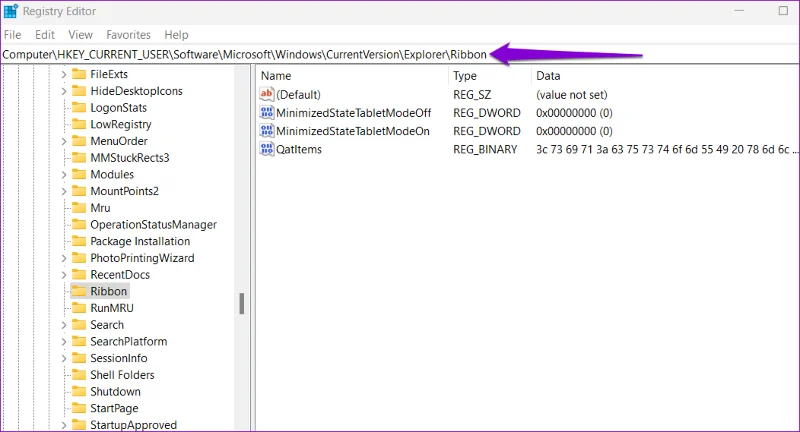
Task: Click the QatItems binary value icon
Action: click(267, 149)
